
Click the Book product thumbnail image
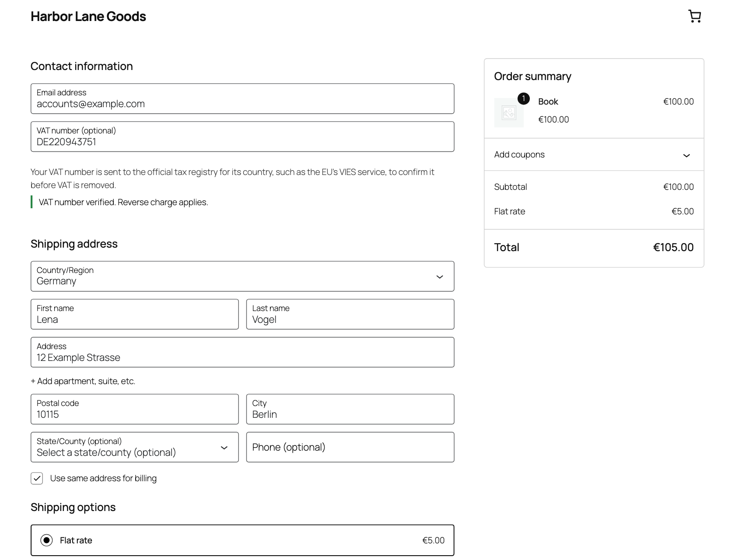pyautogui.click(x=509, y=112)
